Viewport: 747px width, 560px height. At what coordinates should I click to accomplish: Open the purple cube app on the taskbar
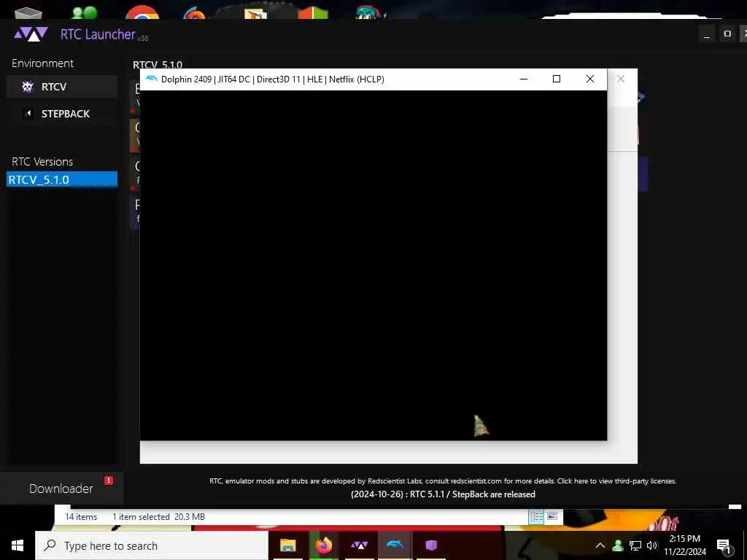[x=431, y=545]
